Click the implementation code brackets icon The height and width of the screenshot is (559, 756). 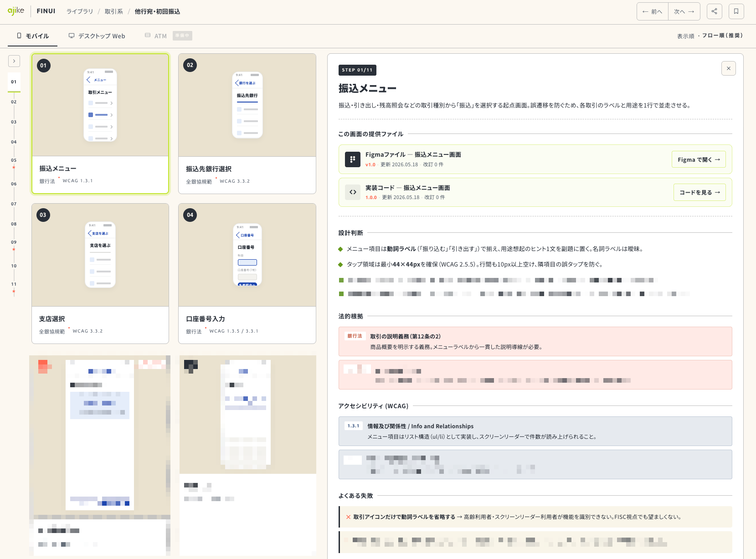pos(353,192)
